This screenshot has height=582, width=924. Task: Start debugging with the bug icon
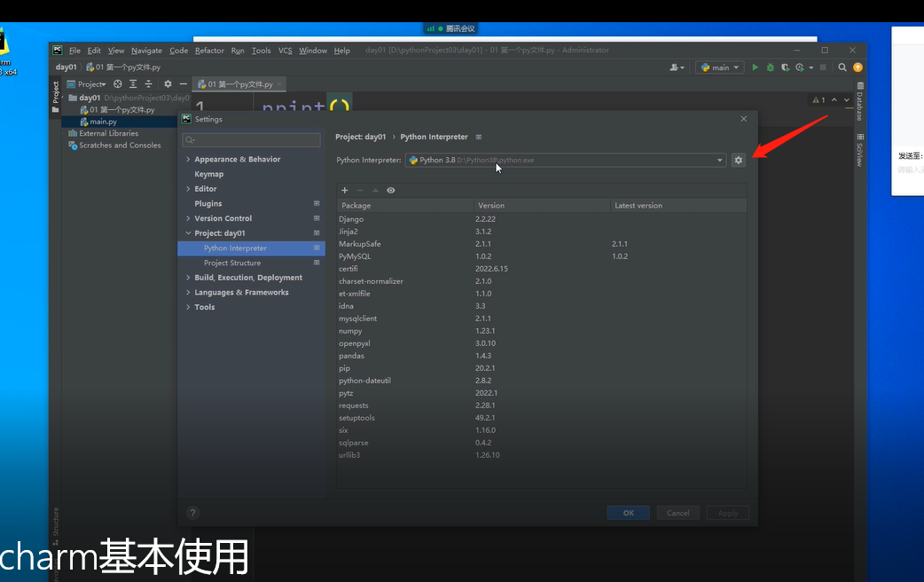point(771,67)
